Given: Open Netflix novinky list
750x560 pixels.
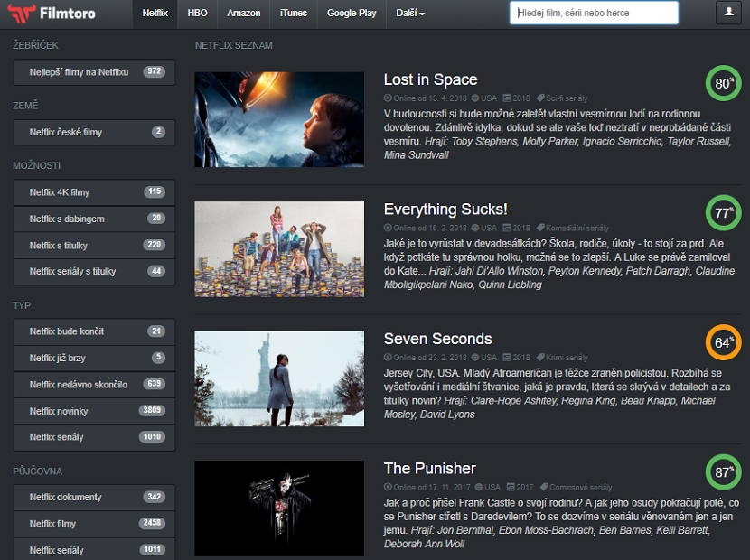Looking at the screenshot, I should click(x=94, y=411).
